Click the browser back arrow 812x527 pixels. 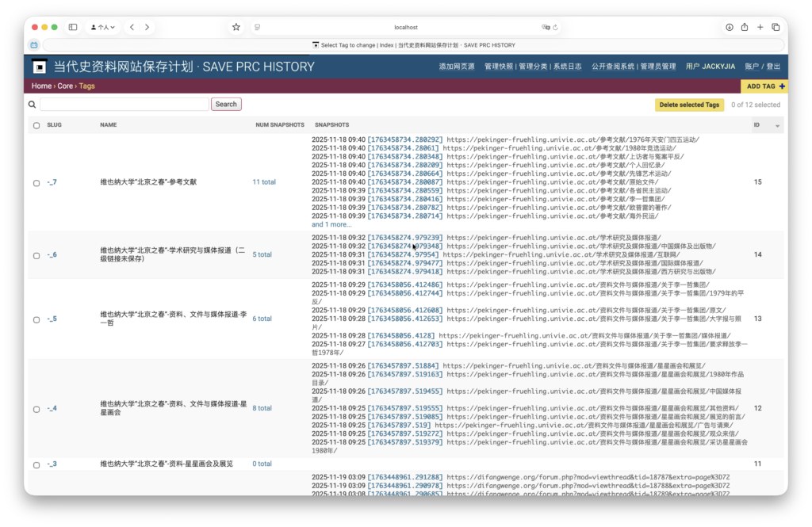coord(132,27)
